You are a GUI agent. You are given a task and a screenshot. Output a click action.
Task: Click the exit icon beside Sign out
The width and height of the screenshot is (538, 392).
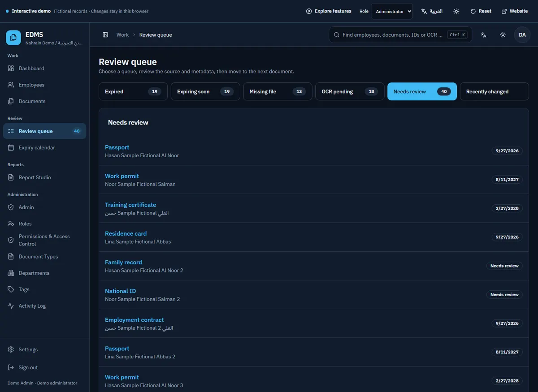coord(11,367)
